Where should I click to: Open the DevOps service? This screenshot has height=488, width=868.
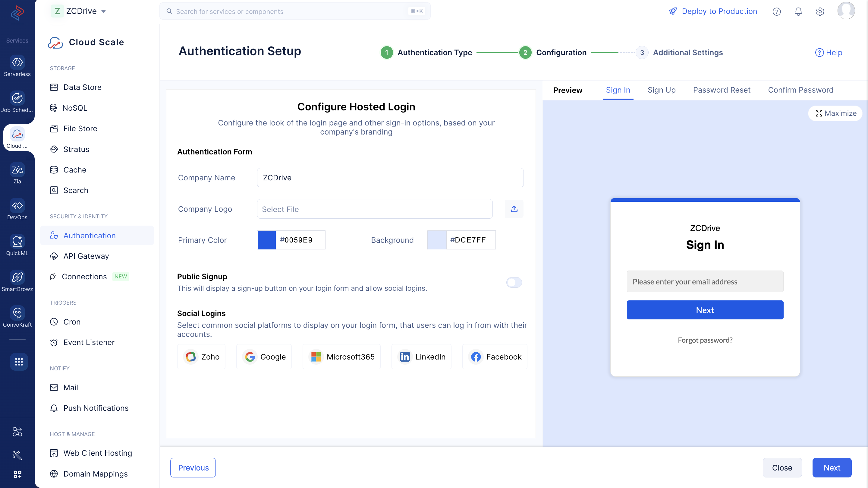[x=17, y=209]
